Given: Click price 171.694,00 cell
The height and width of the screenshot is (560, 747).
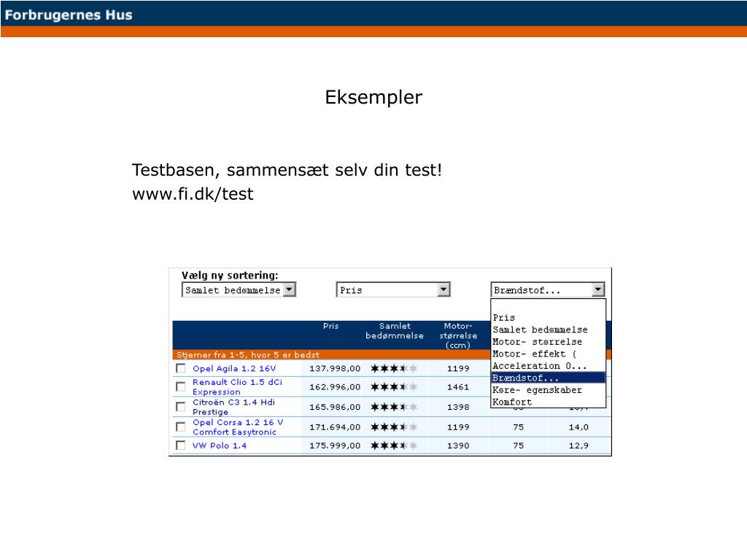Looking at the screenshot, I should click(x=335, y=427).
